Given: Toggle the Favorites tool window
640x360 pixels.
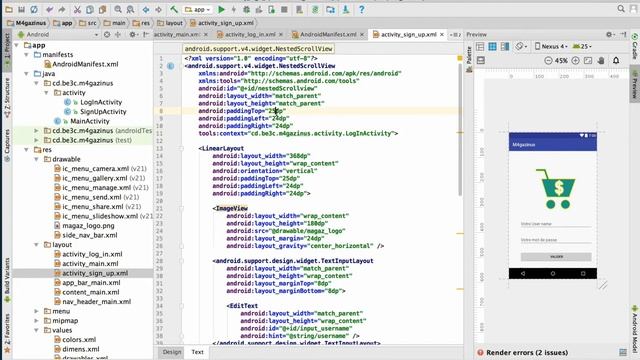Looking at the screenshot, I should coord(7,333).
